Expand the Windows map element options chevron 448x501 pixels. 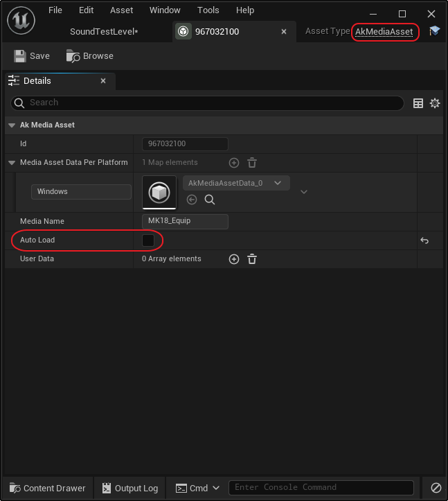[x=304, y=192]
